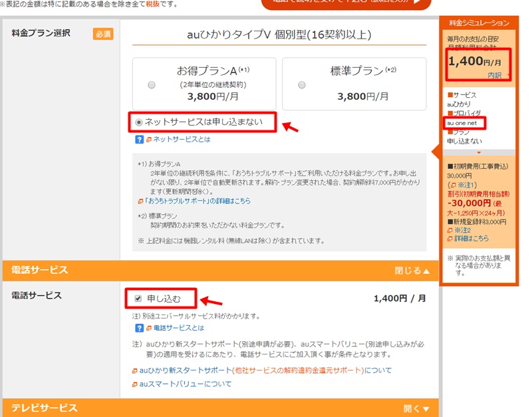Click the external-link icon before ネットサービスとは
Screen dimensions: 532x417
(x=148, y=140)
